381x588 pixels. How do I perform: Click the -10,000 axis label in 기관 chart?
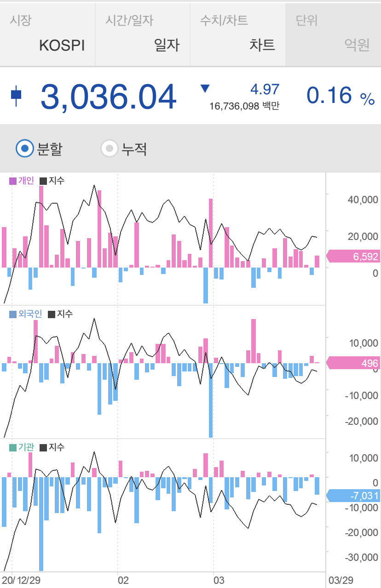pos(361,508)
